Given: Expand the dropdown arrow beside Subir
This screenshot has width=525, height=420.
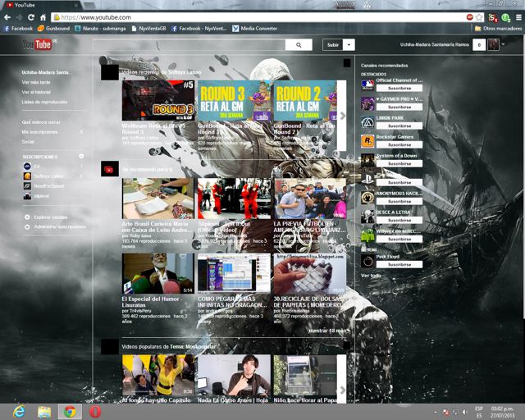Looking at the screenshot, I should (x=349, y=45).
